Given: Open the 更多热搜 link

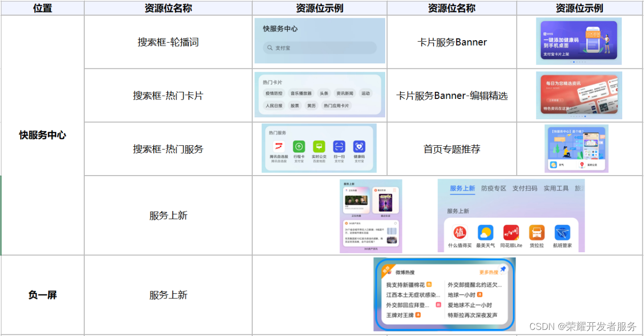Looking at the screenshot, I should pyautogui.click(x=489, y=273).
